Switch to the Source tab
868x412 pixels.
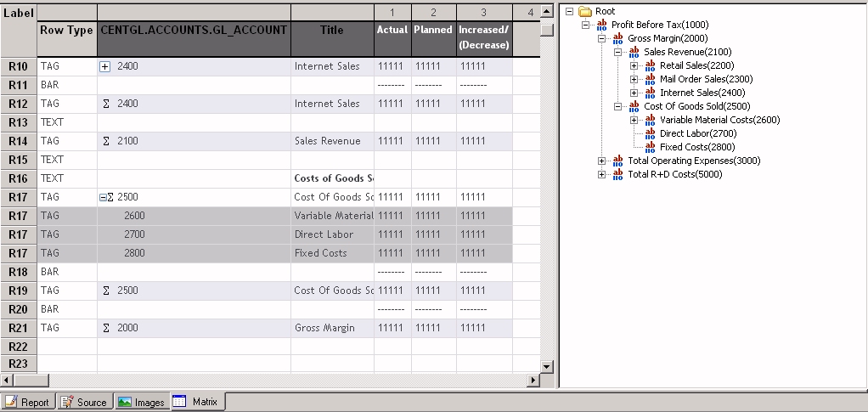coord(85,402)
